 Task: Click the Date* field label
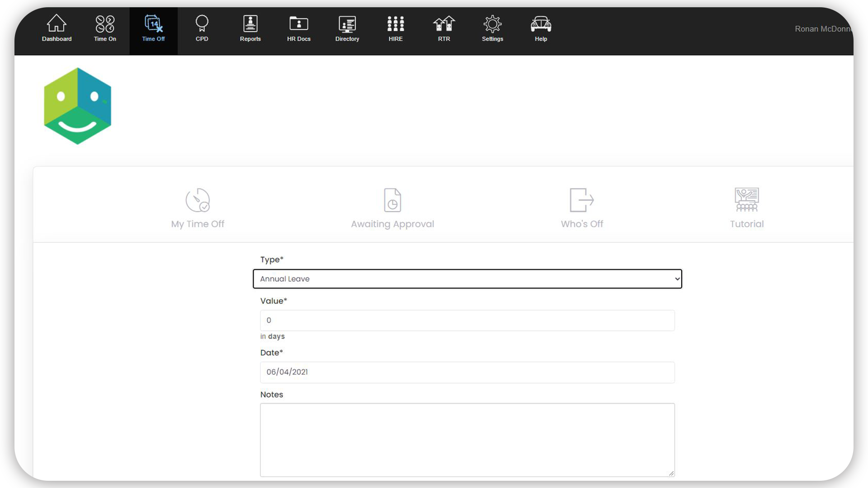tap(271, 353)
